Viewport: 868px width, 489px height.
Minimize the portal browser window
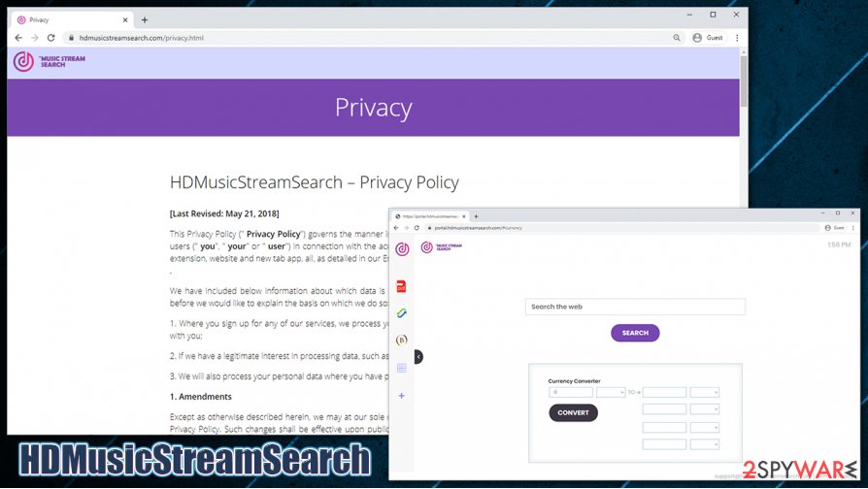(x=823, y=213)
